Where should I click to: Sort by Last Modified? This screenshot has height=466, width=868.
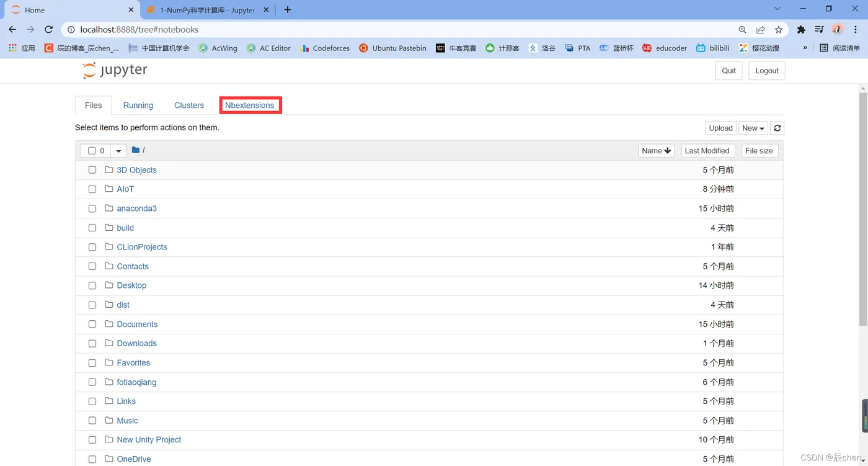pos(707,151)
